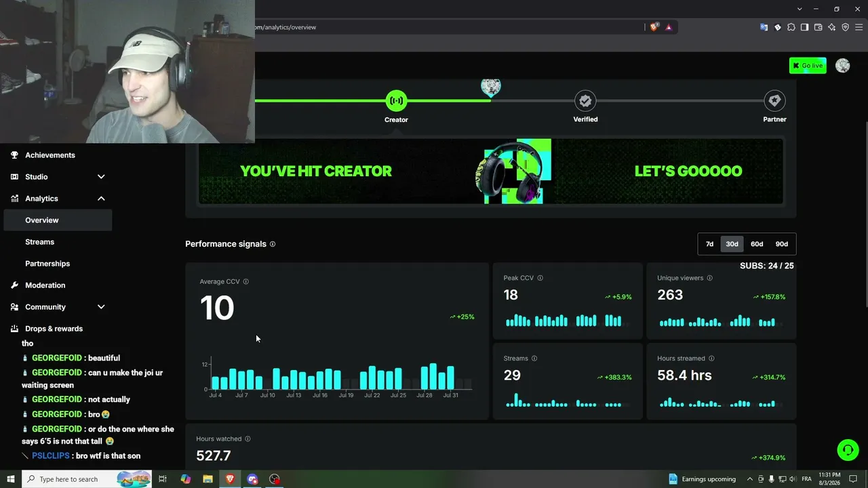868x488 pixels.
Task: Open the support chat headset button
Action: (x=848, y=450)
